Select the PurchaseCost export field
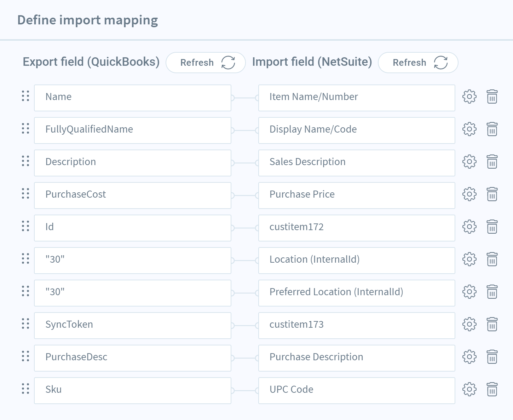The width and height of the screenshot is (513, 420). tap(133, 196)
